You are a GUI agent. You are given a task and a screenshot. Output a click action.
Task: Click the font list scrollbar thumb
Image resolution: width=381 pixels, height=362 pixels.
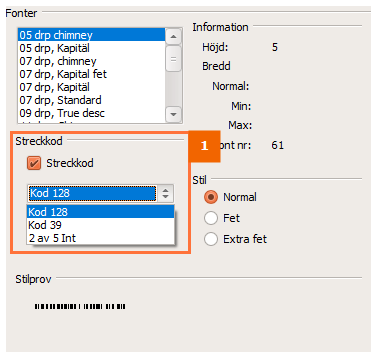coord(173,59)
